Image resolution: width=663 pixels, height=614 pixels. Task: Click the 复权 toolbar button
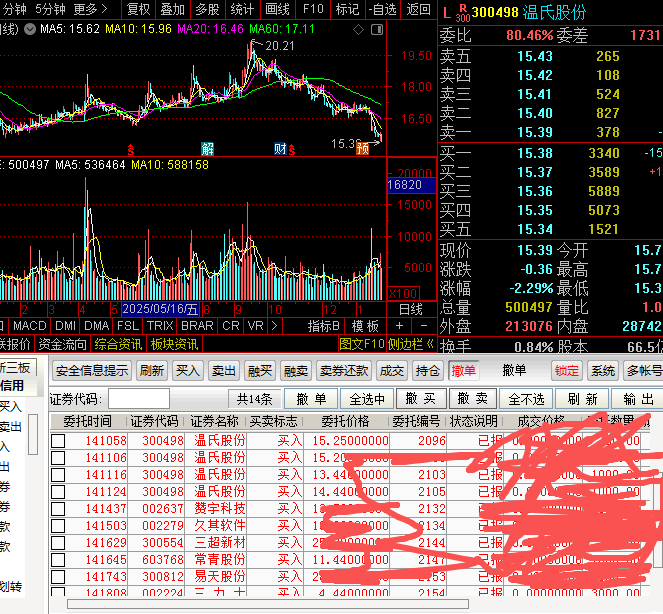[x=138, y=9]
